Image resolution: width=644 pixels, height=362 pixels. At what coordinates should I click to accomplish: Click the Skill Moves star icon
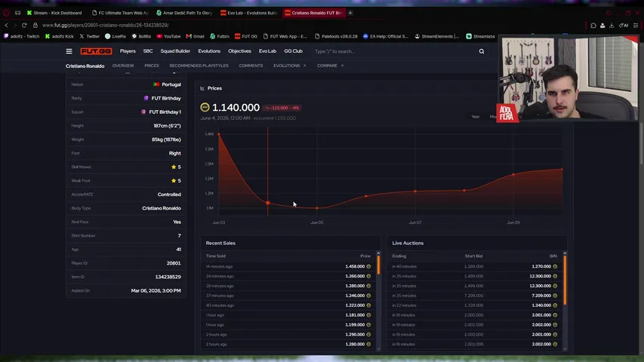click(174, 167)
